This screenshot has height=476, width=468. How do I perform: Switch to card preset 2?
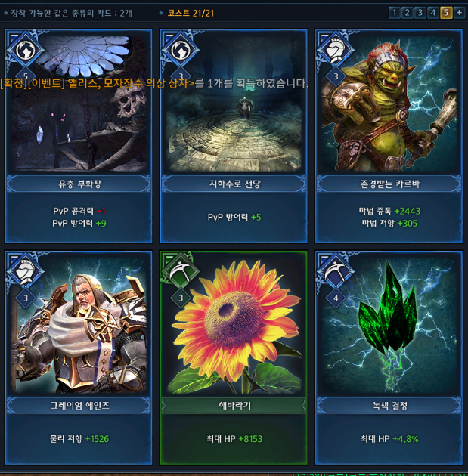click(x=408, y=13)
